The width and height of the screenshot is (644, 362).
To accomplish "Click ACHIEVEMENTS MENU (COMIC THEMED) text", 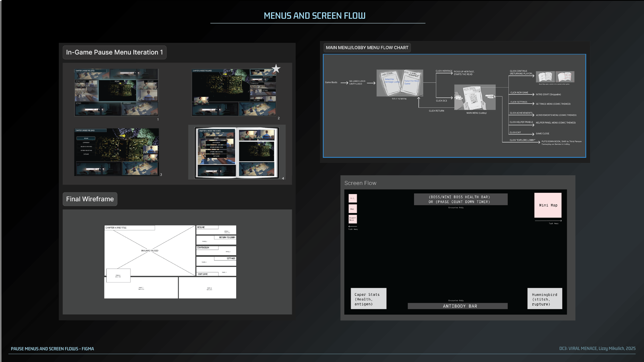I will click(556, 115).
